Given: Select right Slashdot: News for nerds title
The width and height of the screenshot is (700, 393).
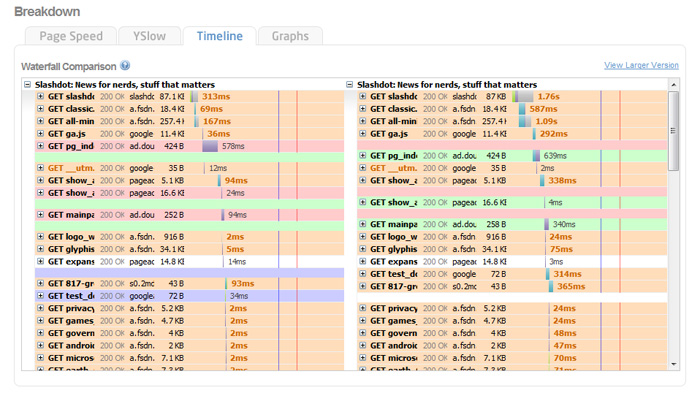Looking at the screenshot, I should [447, 84].
